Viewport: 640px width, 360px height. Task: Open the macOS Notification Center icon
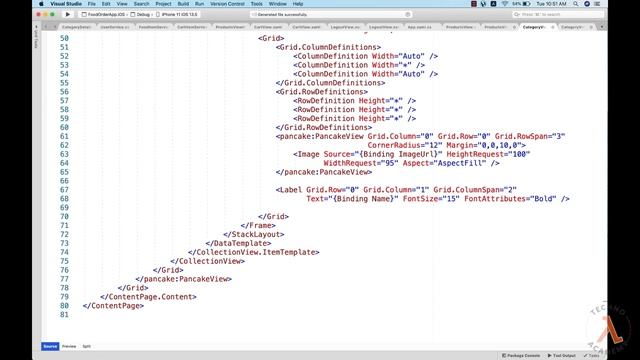tap(597, 4)
